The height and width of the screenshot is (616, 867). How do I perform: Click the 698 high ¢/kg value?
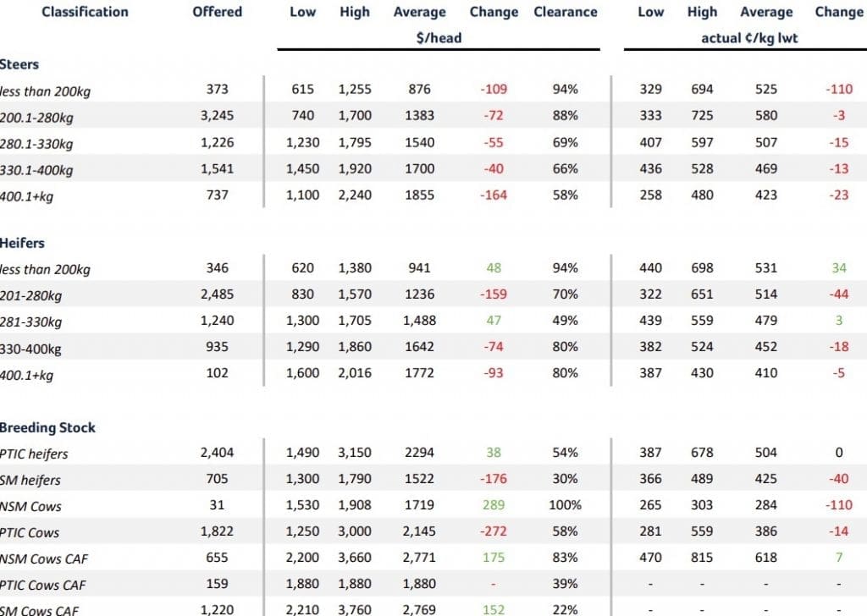coord(702,268)
